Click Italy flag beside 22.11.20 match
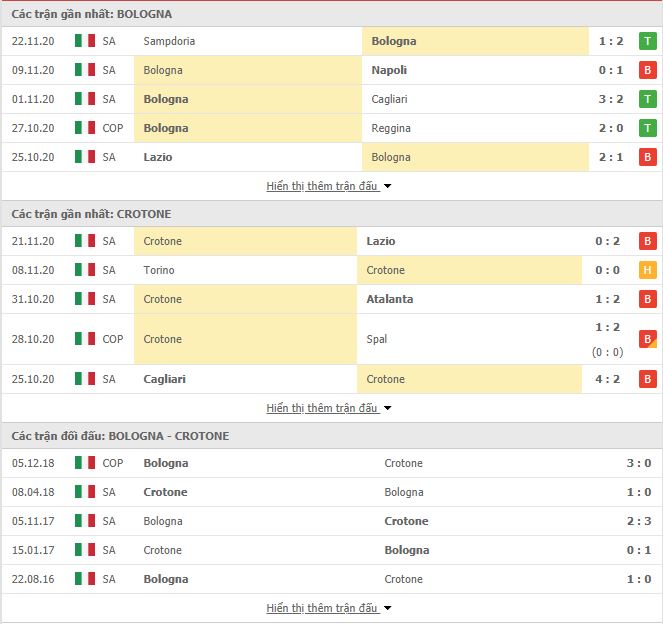Screen dimensions: 663x624 tap(85, 41)
